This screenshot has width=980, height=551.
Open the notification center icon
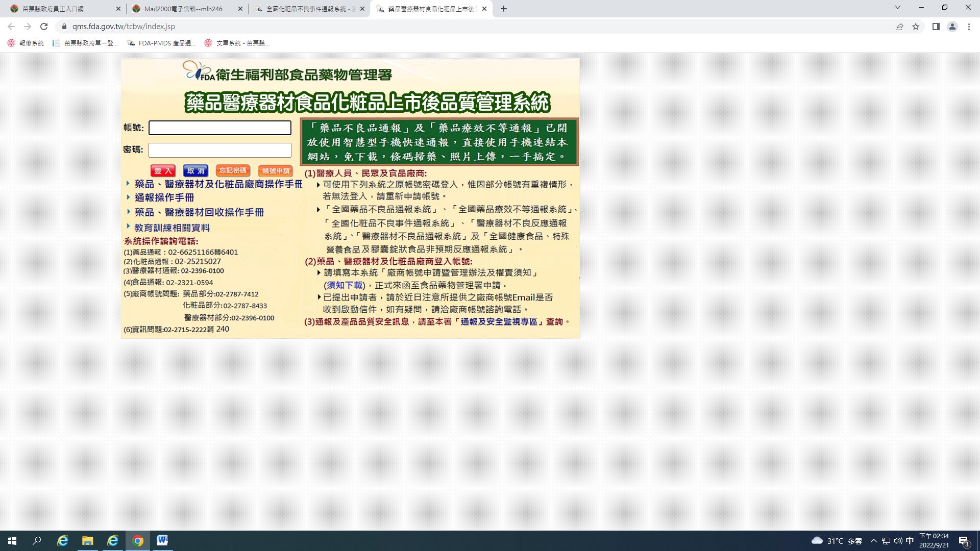coord(964,541)
